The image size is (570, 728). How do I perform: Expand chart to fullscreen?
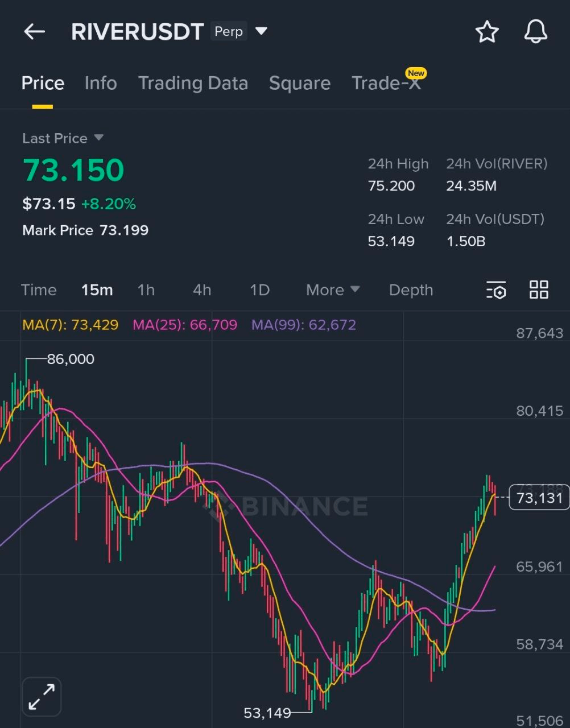pos(42,696)
